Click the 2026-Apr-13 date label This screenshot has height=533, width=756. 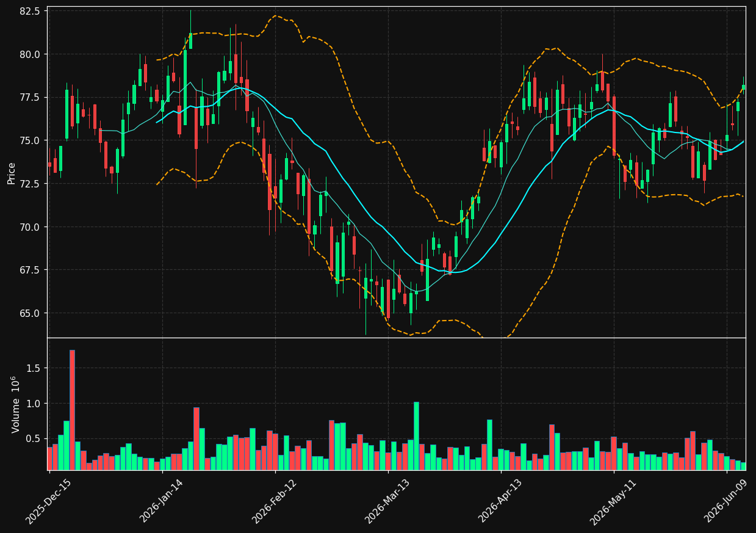click(x=500, y=501)
